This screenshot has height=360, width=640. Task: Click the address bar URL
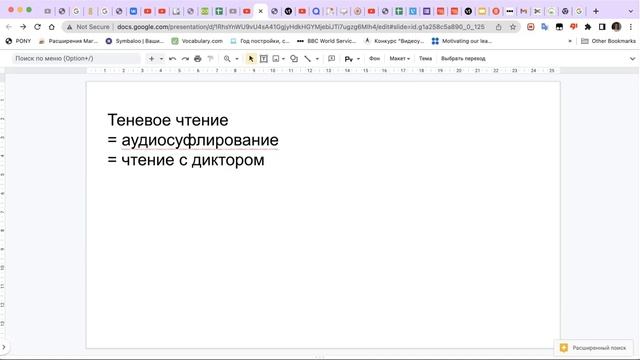(x=301, y=27)
